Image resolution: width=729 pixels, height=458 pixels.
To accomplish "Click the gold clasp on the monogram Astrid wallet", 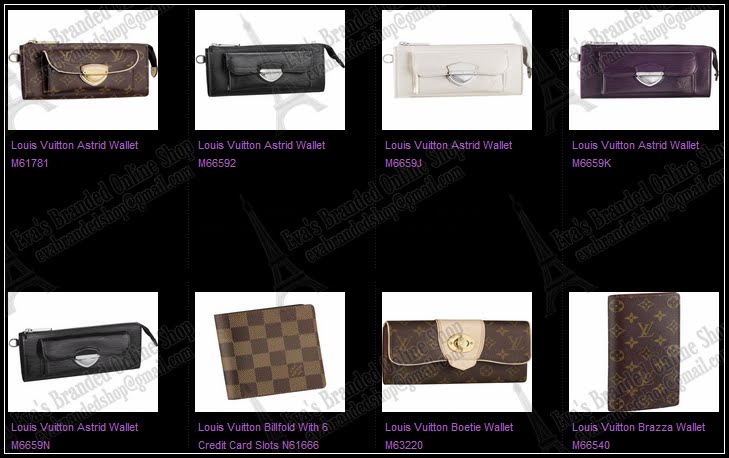I will point(94,73).
